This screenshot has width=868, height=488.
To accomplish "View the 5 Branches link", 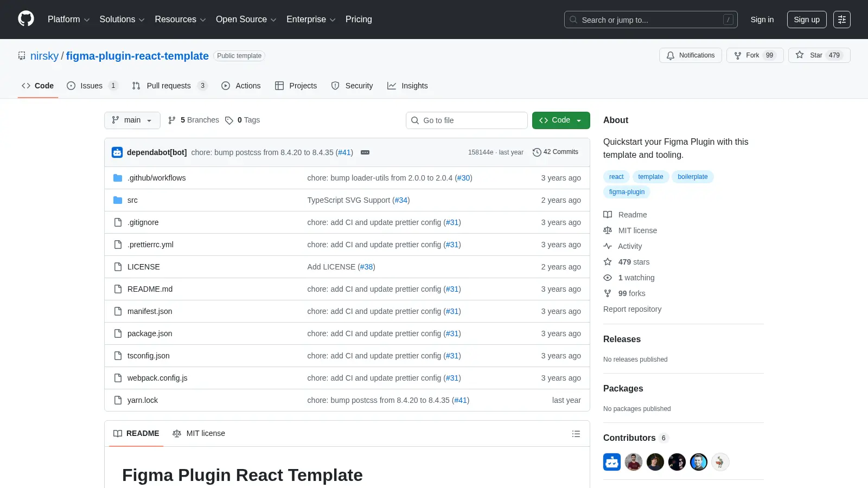I will (x=194, y=120).
